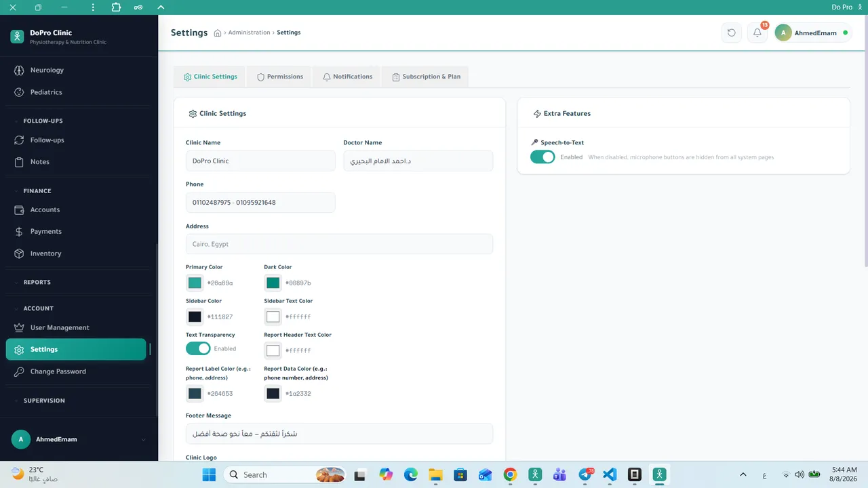Viewport: 868px width, 488px height.
Task: Open the Payments dollar icon
Action: [18, 232]
